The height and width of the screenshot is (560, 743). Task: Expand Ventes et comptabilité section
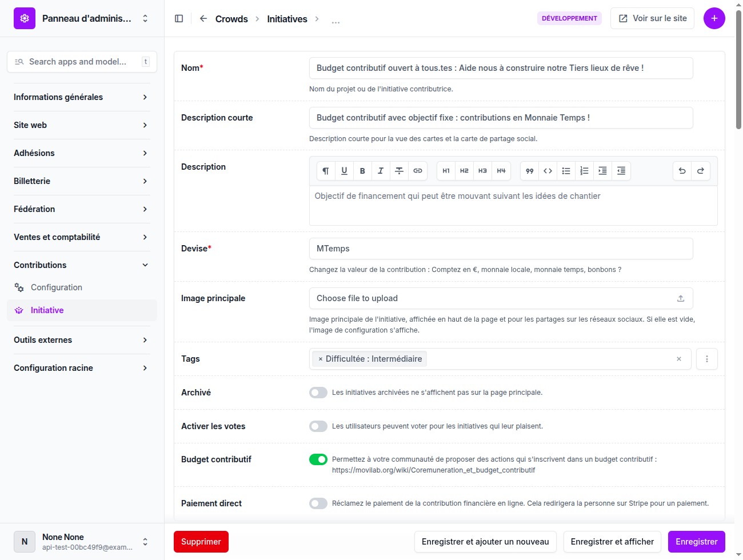point(82,237)
